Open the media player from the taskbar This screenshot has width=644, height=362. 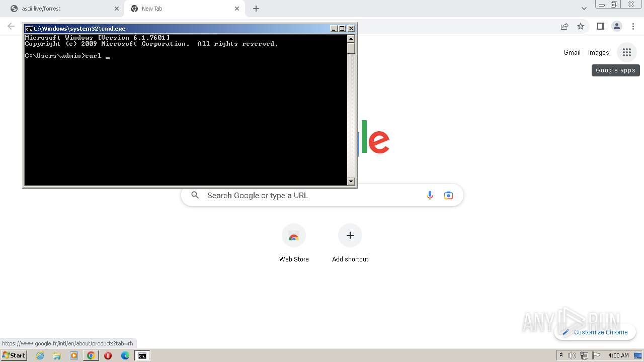click(x=74, y=355)
